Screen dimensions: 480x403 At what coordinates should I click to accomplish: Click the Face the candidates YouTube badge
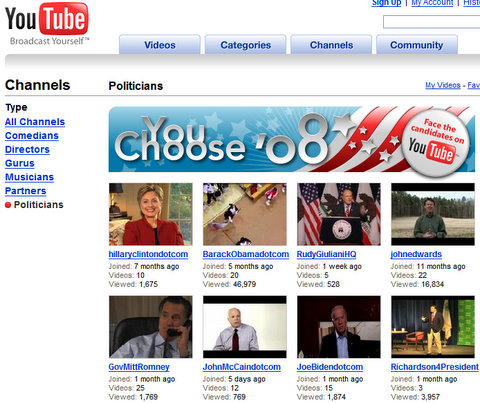tap(436, 142)
